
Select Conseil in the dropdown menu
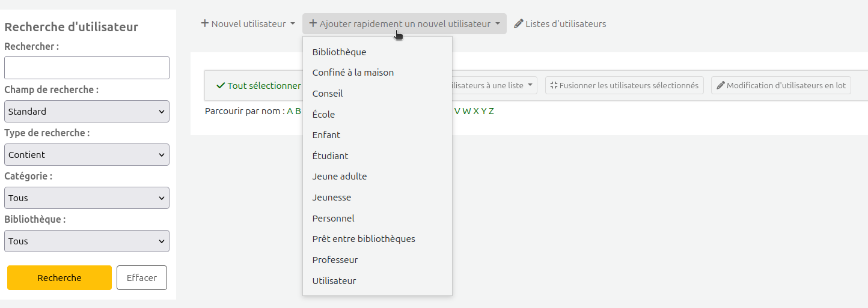pos(377,94)
